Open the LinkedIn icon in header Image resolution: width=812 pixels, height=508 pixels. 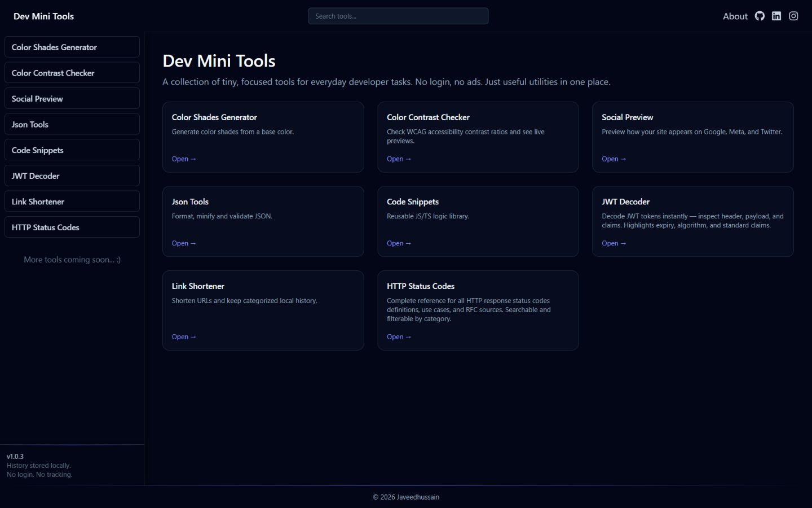point(776,16)
